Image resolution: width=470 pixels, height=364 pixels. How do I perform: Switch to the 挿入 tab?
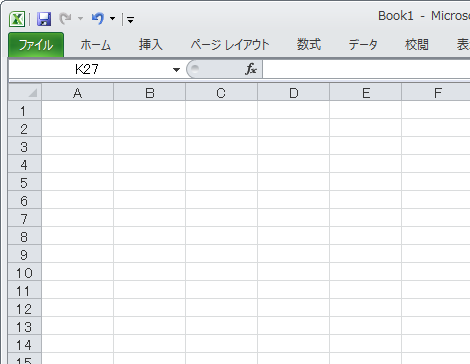151,45
